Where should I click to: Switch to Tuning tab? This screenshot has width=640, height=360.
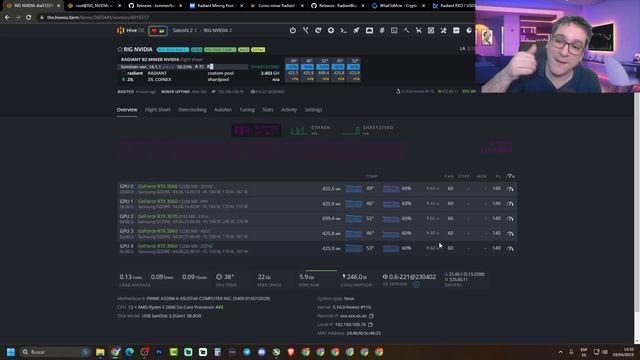tap(247, 110)
